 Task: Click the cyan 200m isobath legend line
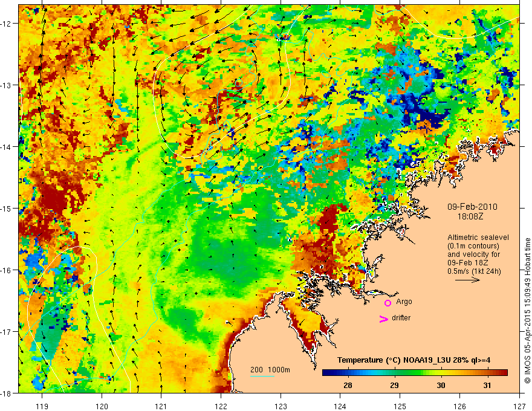click(x=262, y=376)
